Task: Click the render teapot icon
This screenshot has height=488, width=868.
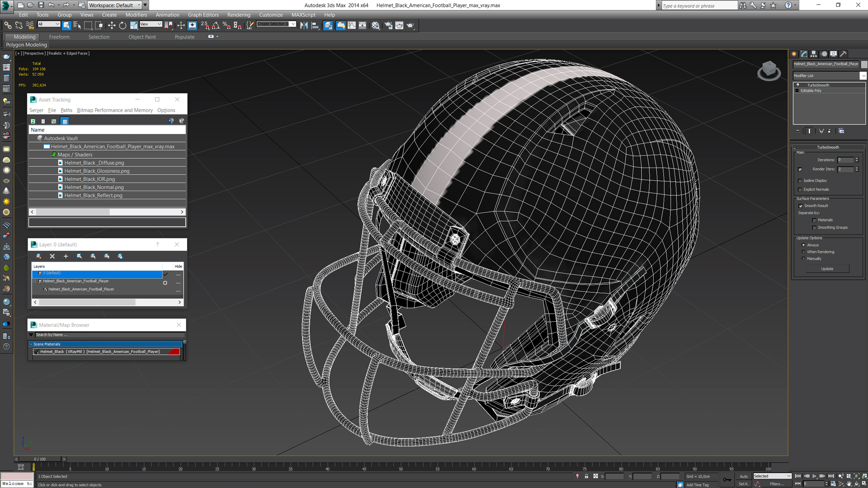Action: (x=410, y=26)
